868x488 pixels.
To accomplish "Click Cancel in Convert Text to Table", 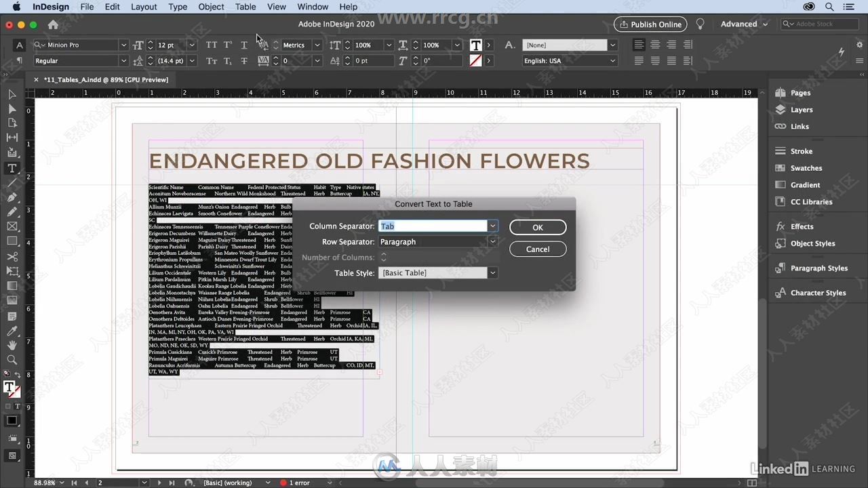I will 538,249.
